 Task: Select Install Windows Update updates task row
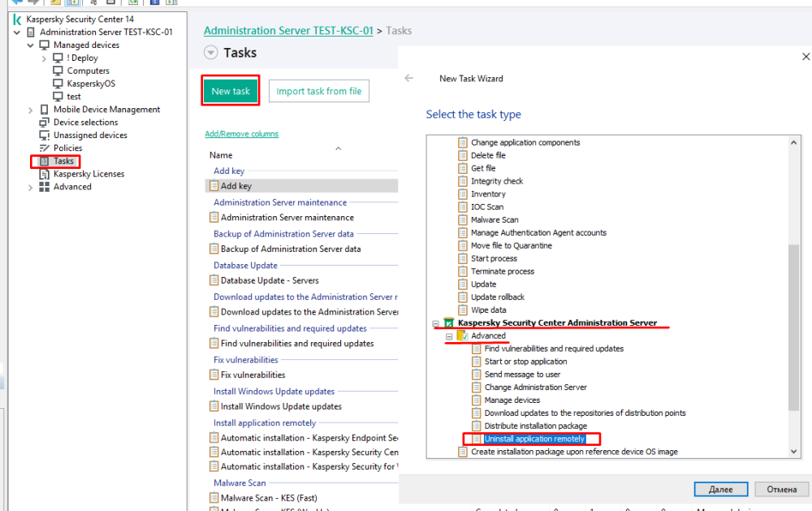(x=281, y=407)
